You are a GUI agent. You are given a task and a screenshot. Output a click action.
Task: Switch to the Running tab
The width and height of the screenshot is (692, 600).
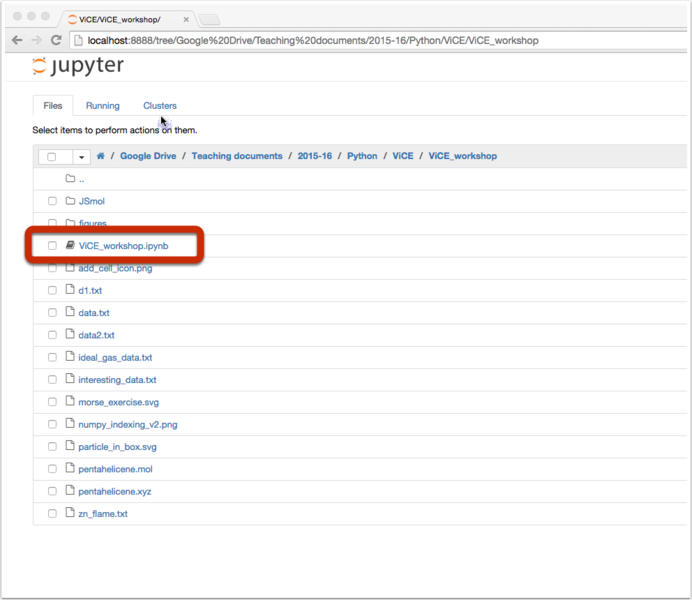click(102, 106)
